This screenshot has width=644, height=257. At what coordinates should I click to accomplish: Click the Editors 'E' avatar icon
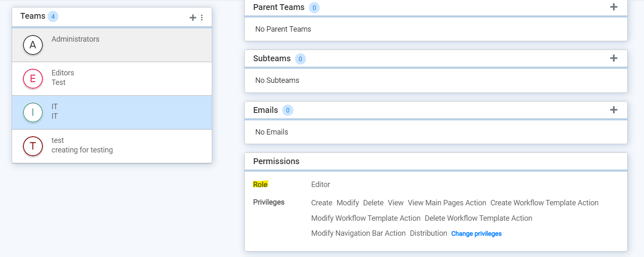(33, 79)
